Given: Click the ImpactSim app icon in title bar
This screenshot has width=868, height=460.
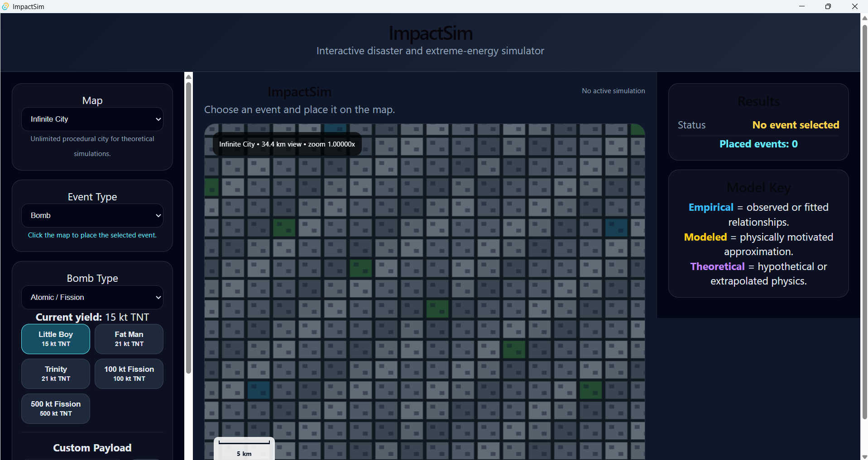Looking at the screenshot, I should (5, 6).
